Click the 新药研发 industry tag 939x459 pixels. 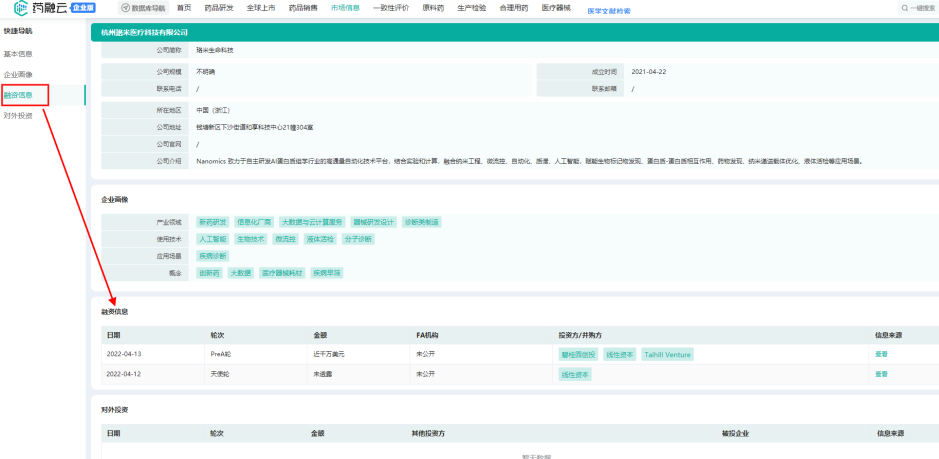pos(213,222)
